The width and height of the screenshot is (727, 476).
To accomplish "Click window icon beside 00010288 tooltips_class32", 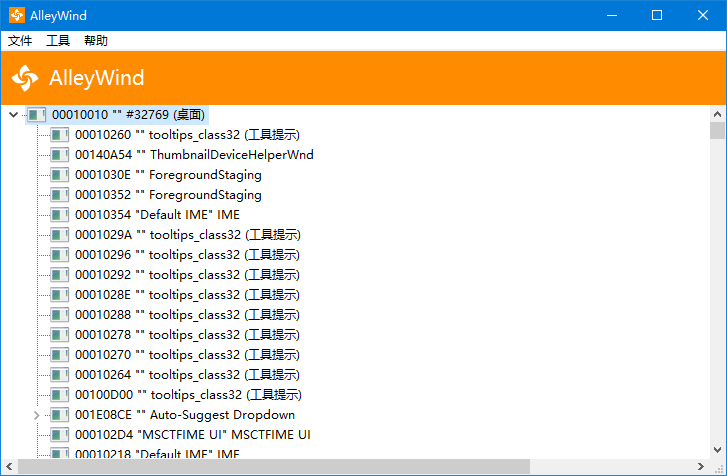I will point(60,314).
